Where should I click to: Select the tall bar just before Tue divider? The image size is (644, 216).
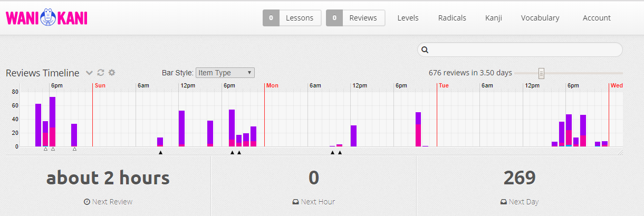(418, 129)
